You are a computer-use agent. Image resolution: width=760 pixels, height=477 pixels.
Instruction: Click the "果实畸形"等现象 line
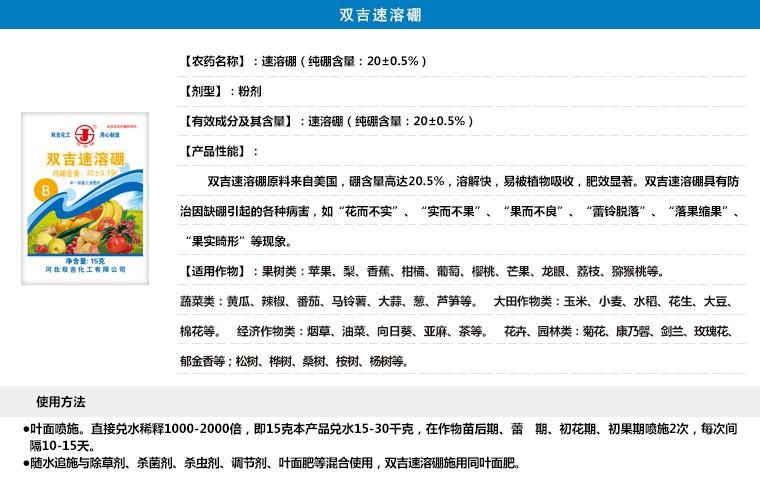click(x=238, y=241)
